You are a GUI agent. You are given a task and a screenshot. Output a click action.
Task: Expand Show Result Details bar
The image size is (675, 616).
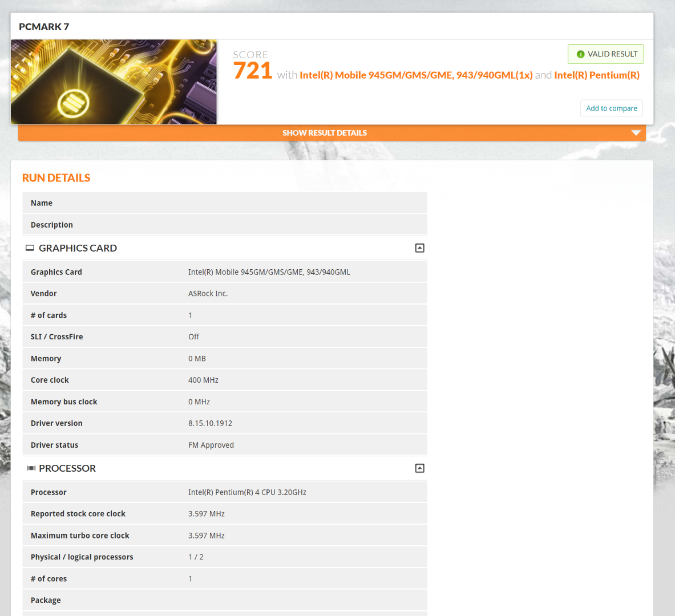332,133
